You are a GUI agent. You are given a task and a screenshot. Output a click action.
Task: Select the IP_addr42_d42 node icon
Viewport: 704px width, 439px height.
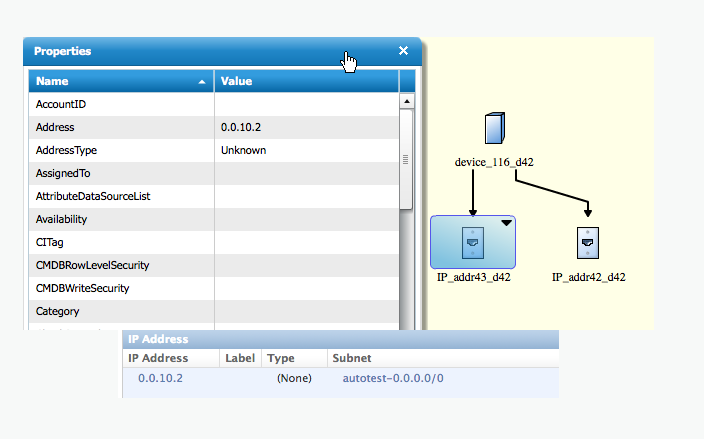pos(588,243)
